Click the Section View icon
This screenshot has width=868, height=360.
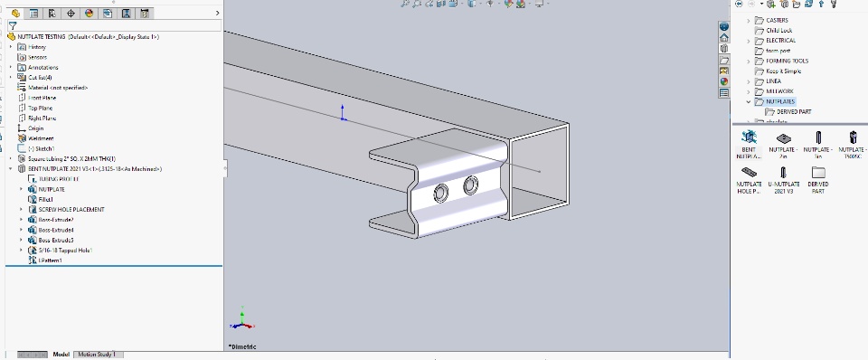(x=441, y=4)
